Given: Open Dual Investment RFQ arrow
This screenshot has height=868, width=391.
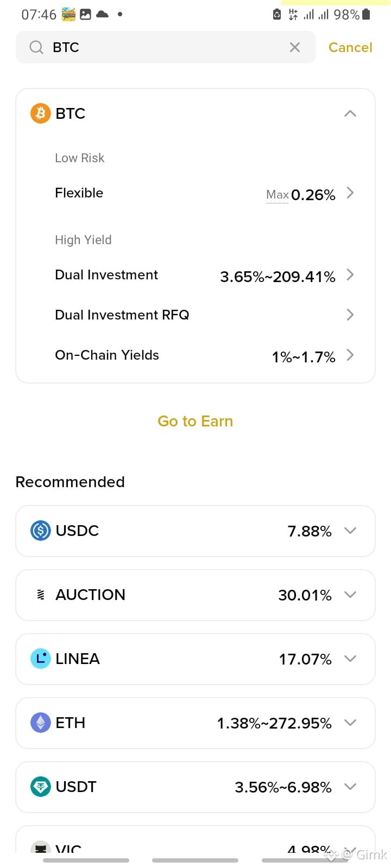Looking at the screenshot, I should tap(350, 315).
